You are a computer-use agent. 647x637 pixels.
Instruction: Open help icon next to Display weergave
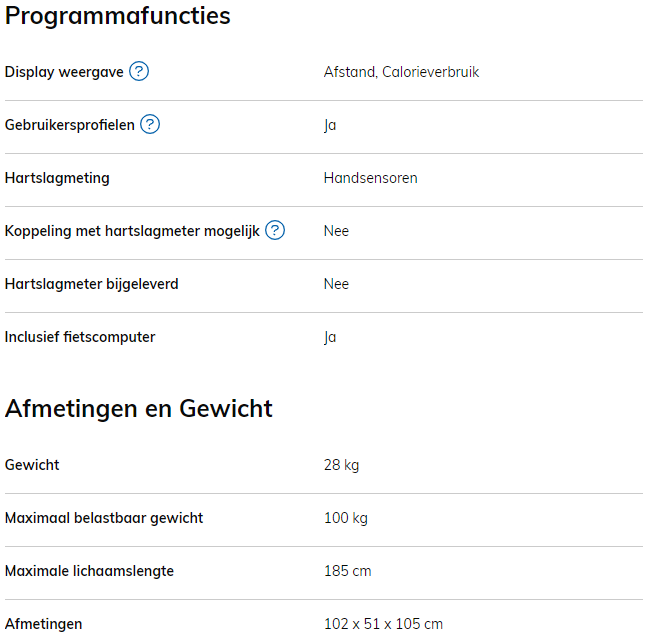coord(139,72)
